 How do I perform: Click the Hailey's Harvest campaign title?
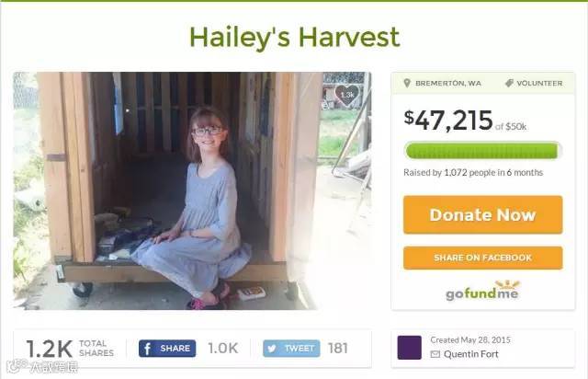pyautogui.click(x=295, y=37)
